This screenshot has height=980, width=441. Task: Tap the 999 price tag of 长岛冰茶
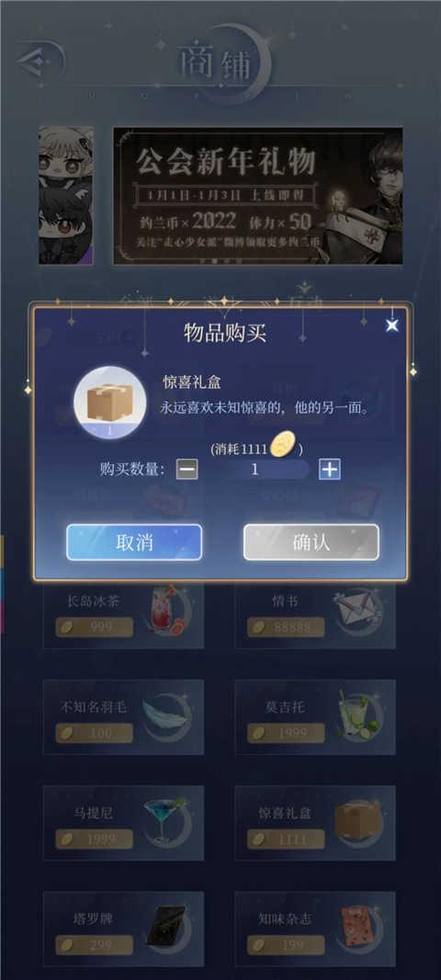click(x=95, y=627)
